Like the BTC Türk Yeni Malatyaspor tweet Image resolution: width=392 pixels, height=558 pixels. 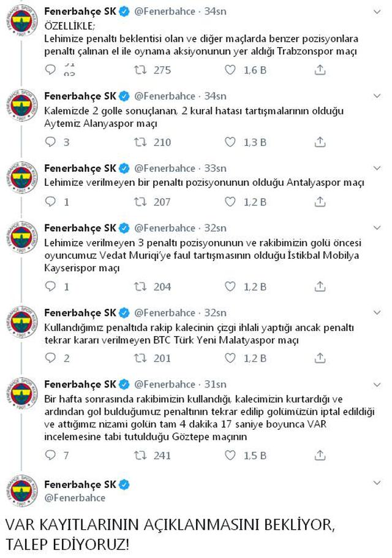pyautogui.click(x=230, y=358)
